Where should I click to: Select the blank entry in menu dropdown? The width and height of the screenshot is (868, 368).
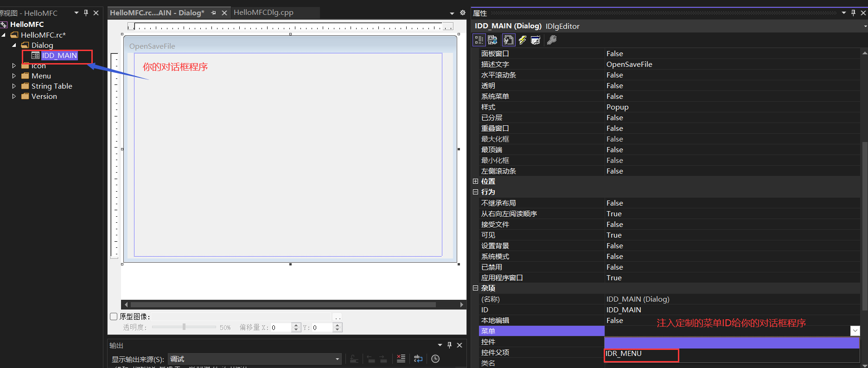click(x=732, y=343)
